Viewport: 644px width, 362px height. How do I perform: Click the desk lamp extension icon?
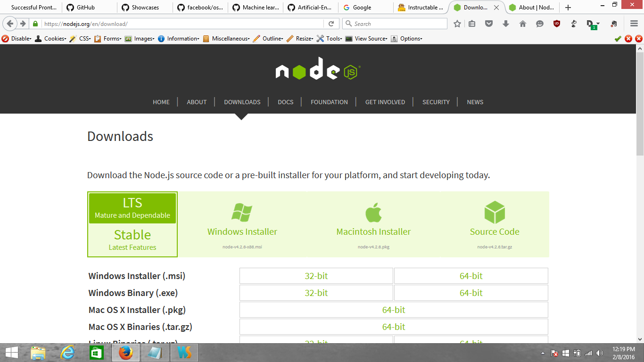point(574,24)
